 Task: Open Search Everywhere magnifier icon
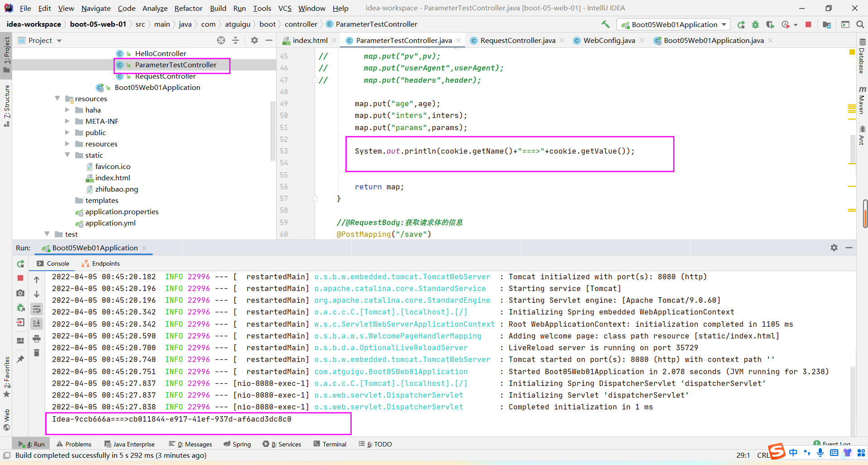(860, 24)
